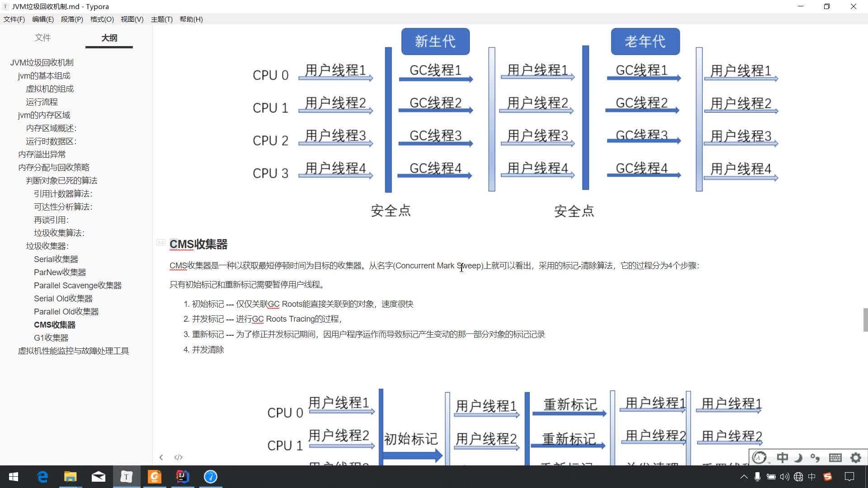The image size is (868, 488).
Task: Show hidden tray icons with the chevron
Action: coord(744,476)
